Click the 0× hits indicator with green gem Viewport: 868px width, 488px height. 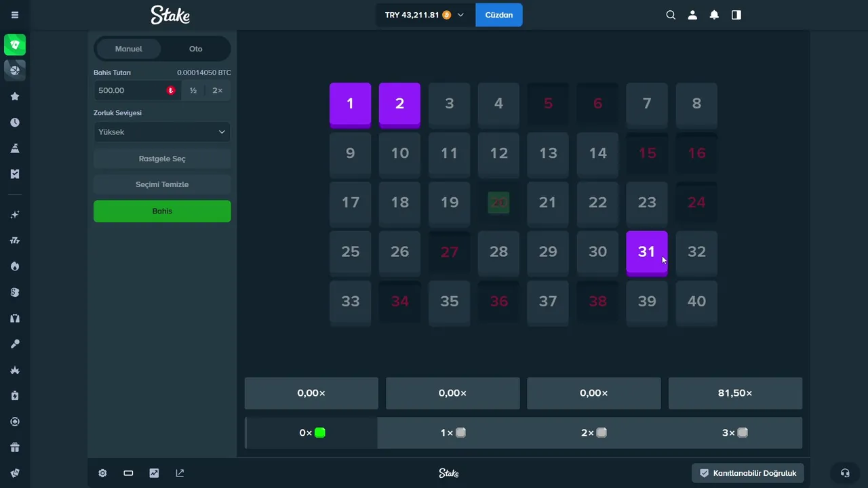(x=311, y=432)
